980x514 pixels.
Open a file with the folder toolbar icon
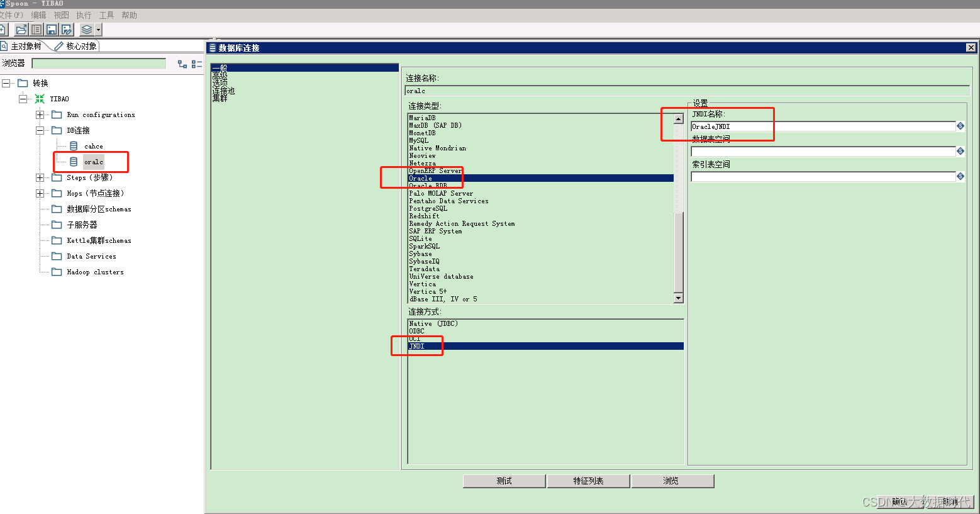(21, 29)
